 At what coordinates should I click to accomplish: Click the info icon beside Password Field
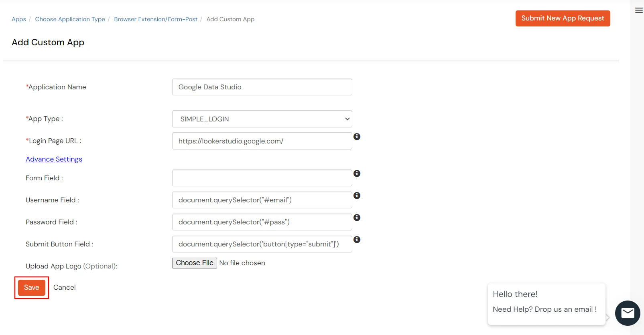coord(357,218)
